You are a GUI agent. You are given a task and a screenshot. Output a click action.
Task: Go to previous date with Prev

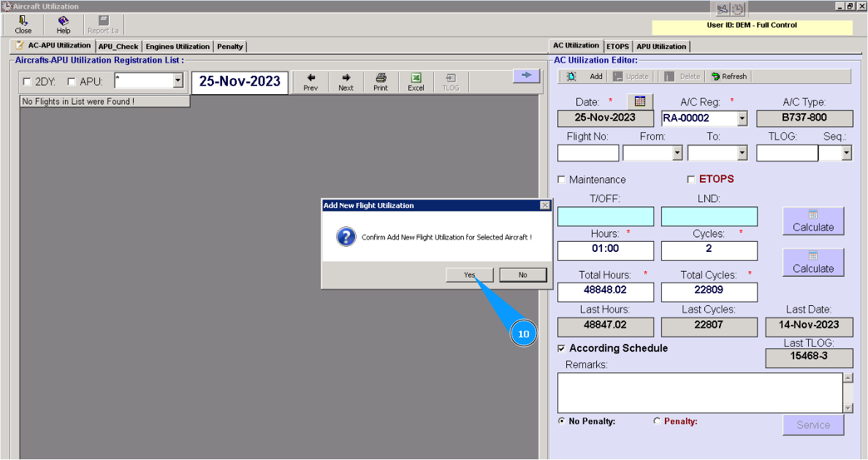(x=311, y=82)
